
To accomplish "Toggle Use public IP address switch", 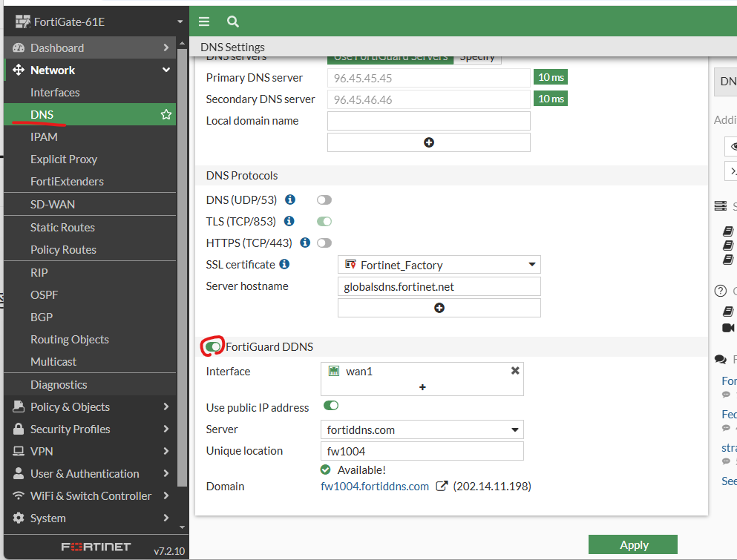I will pyautogui.click(x=331, y=406).
